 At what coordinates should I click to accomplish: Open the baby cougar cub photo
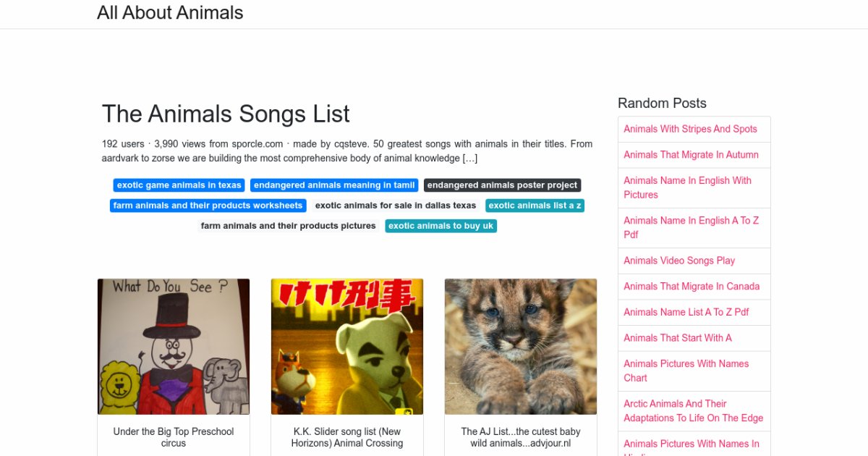[x=521, y=346]
